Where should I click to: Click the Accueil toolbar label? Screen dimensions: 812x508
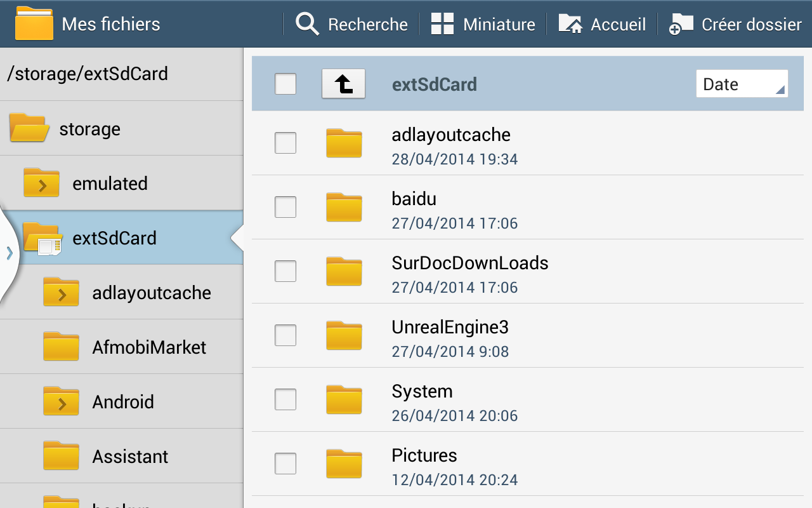tap(619, 25)
